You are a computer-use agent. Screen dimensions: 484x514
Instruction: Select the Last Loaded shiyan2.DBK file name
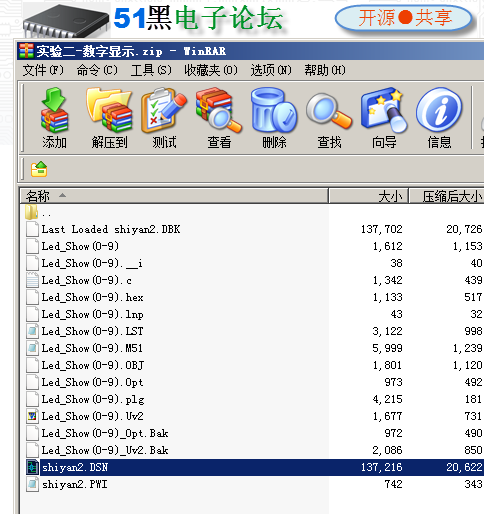pyautogui.click(x=111, y=229)
